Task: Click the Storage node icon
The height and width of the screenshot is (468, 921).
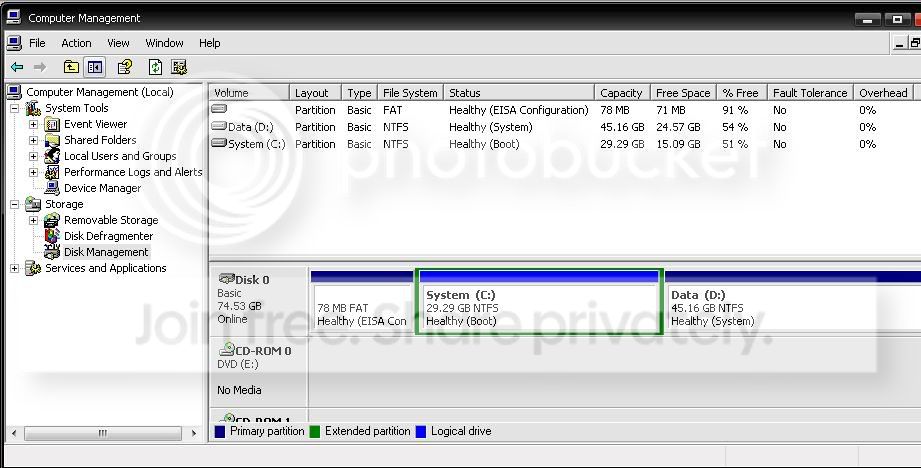Action: tap(33, 204)
